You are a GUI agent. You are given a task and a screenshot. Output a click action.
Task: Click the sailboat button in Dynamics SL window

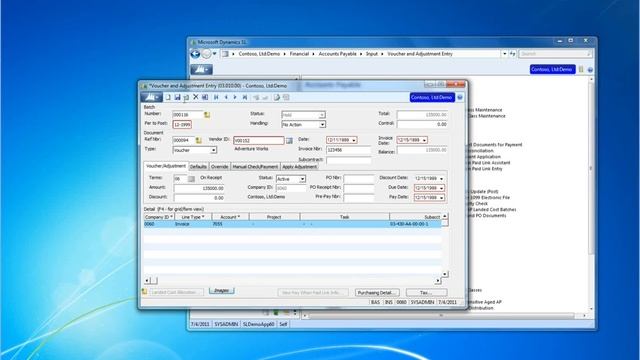[201, 69]
